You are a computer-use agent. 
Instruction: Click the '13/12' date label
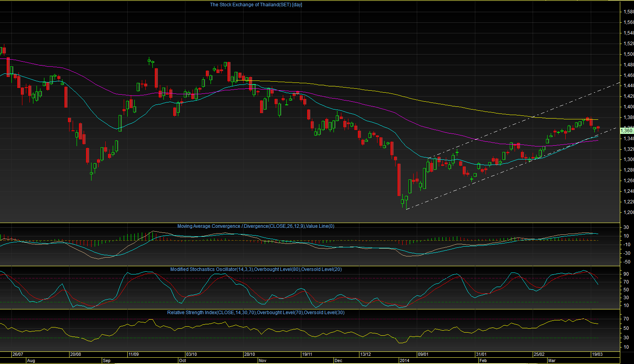click(365, 354)
